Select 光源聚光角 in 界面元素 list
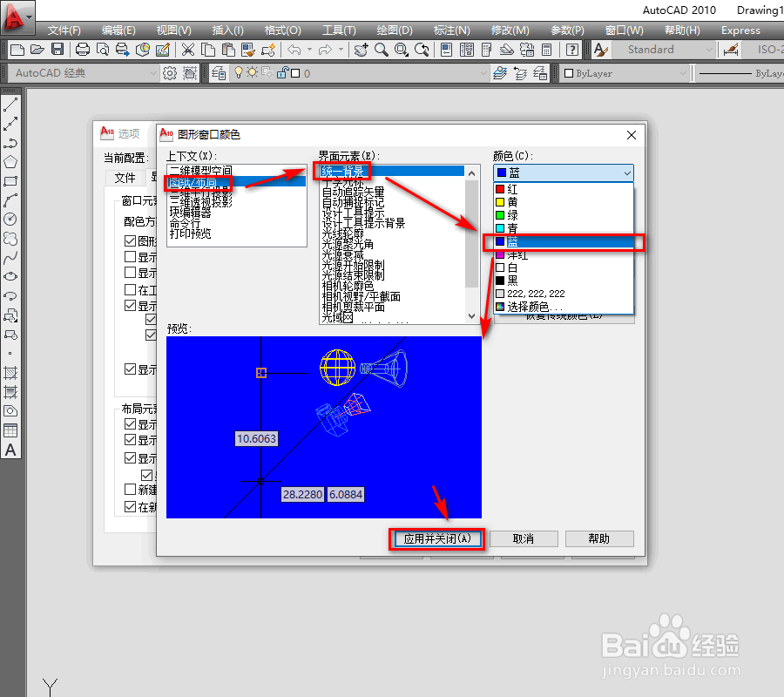This screenshot has width=784, height=697. coord(348,244)
